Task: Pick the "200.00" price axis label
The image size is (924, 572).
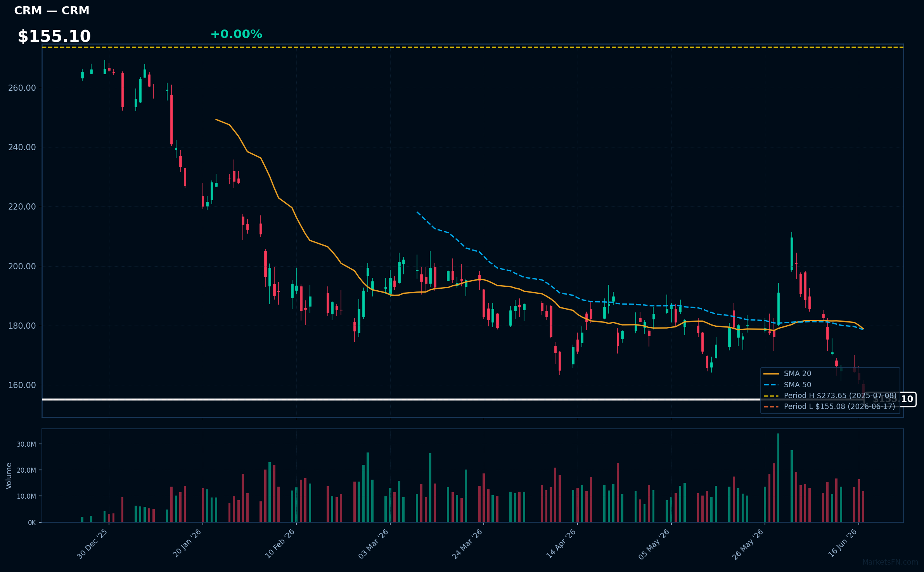Action: click(22, 266)
